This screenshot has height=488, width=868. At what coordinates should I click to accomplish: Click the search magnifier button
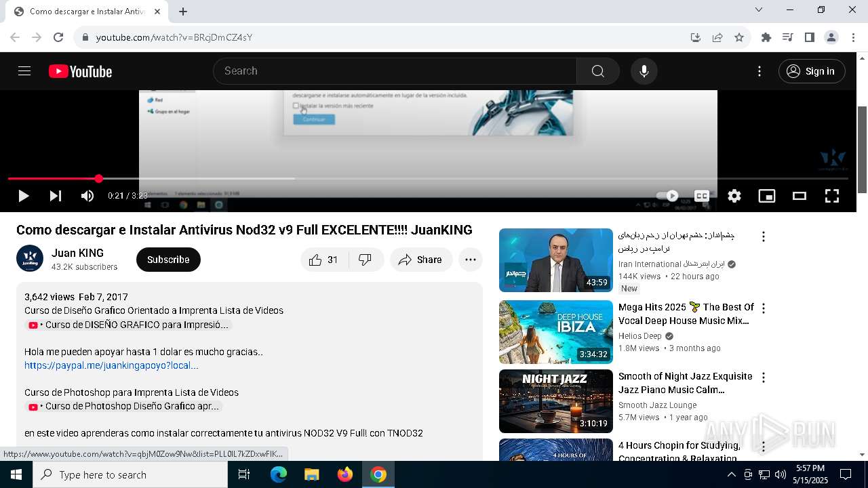[597, 71]
